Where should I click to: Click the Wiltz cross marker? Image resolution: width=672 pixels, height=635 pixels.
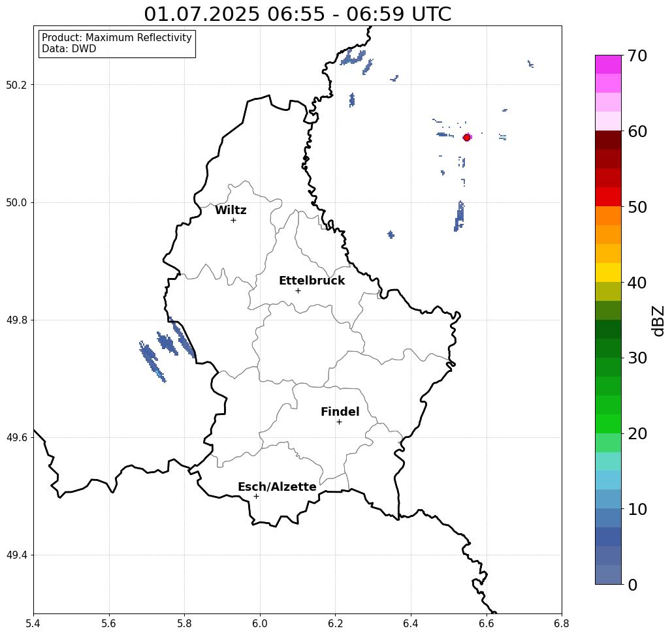pos(233,220)
